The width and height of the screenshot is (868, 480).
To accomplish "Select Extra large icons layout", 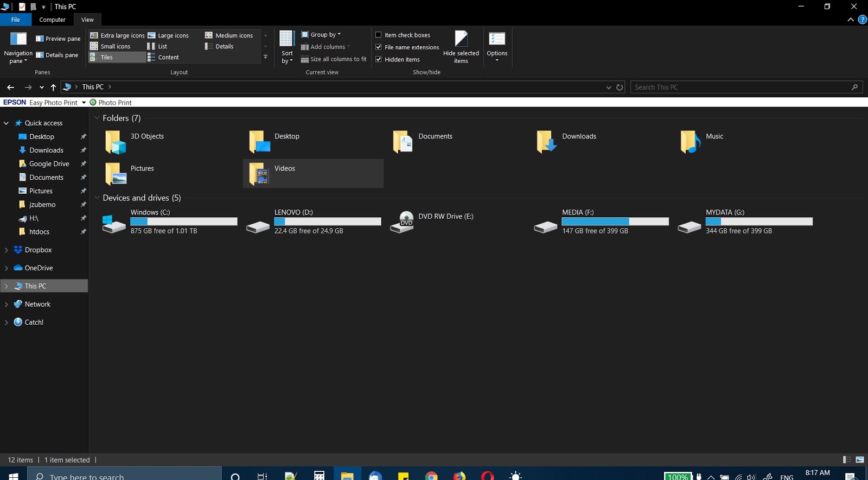I will 117,35.
